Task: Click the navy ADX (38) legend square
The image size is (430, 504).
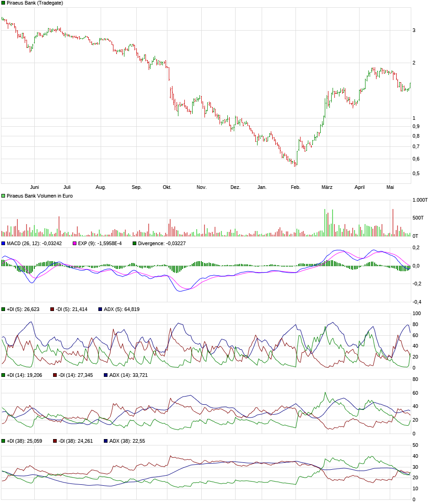Action: (104, 441)
